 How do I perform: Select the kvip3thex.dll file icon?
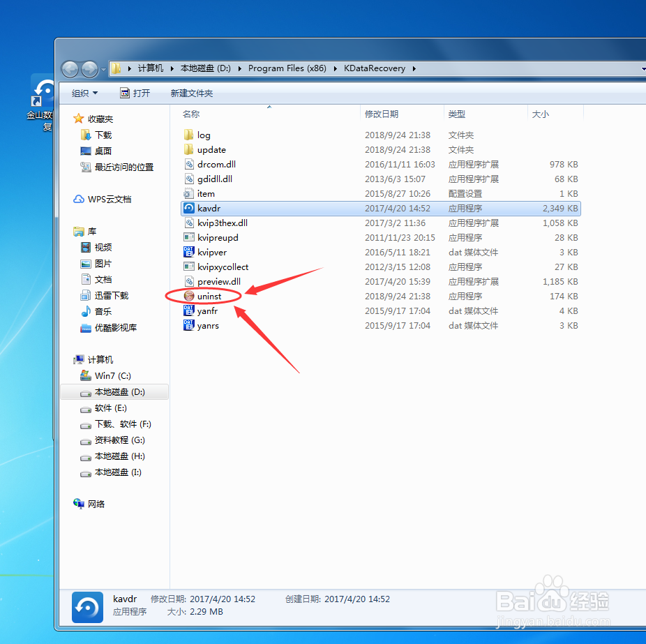coord(188,223)
